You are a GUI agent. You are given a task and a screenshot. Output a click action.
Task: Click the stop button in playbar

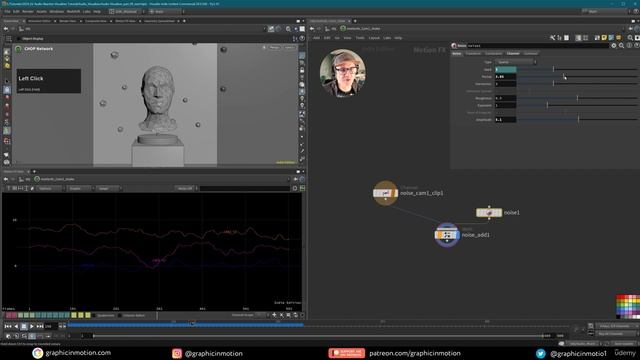24,327
